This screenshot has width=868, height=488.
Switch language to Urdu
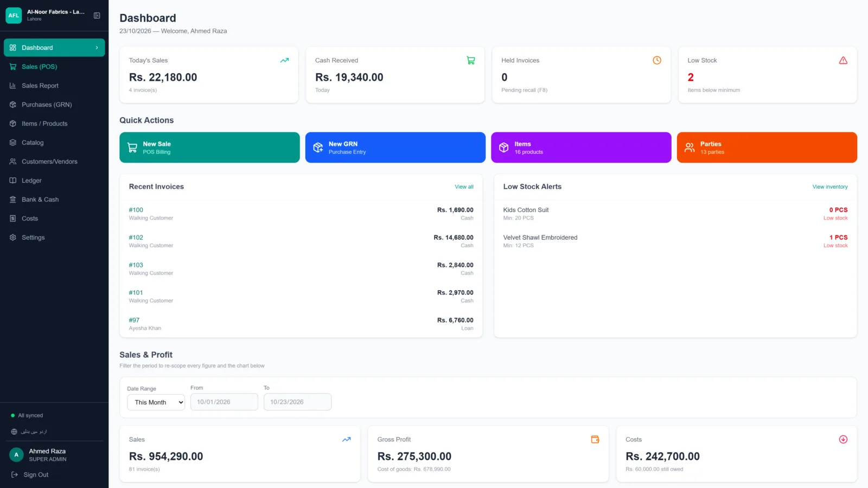pyautogui.click(x=34, y=432)
